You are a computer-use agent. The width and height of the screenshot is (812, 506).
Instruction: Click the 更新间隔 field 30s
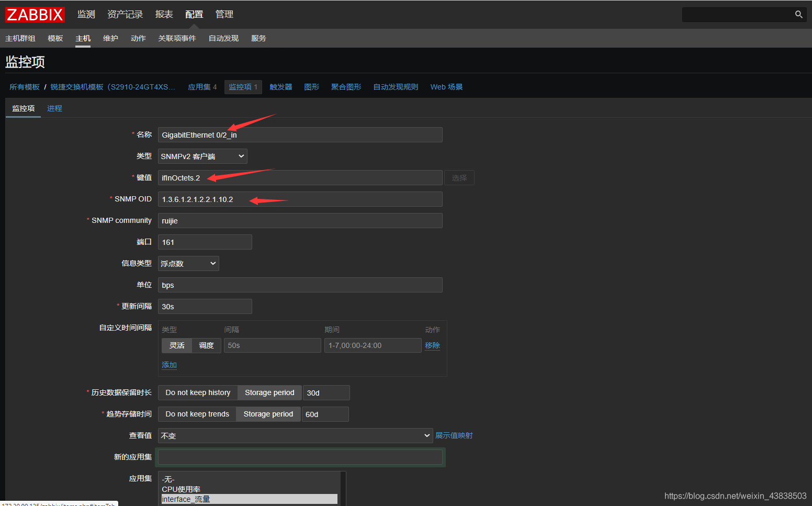[x=205, y=307]
